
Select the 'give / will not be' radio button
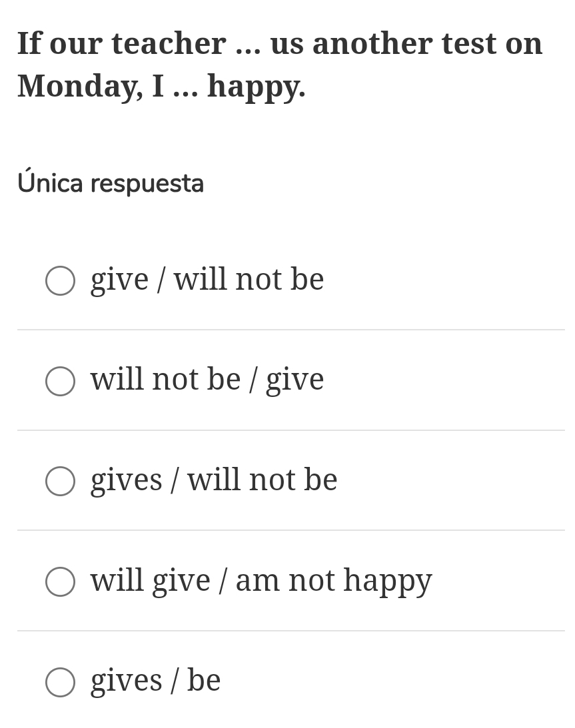click(60, 280)
